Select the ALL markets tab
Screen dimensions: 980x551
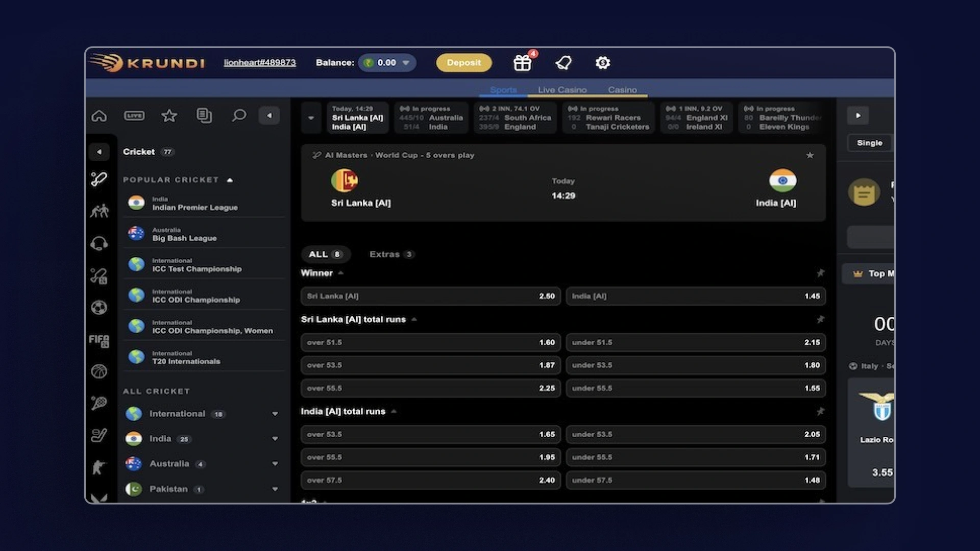point(325,254)
